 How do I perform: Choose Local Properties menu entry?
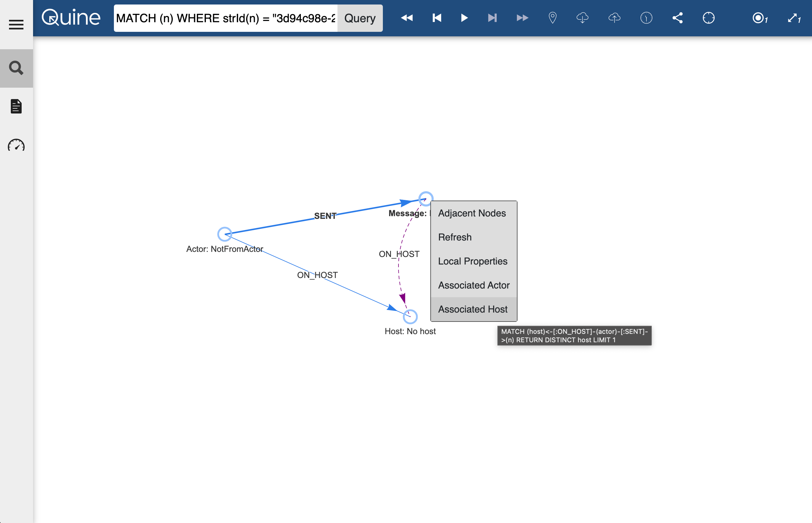(472, 261)
